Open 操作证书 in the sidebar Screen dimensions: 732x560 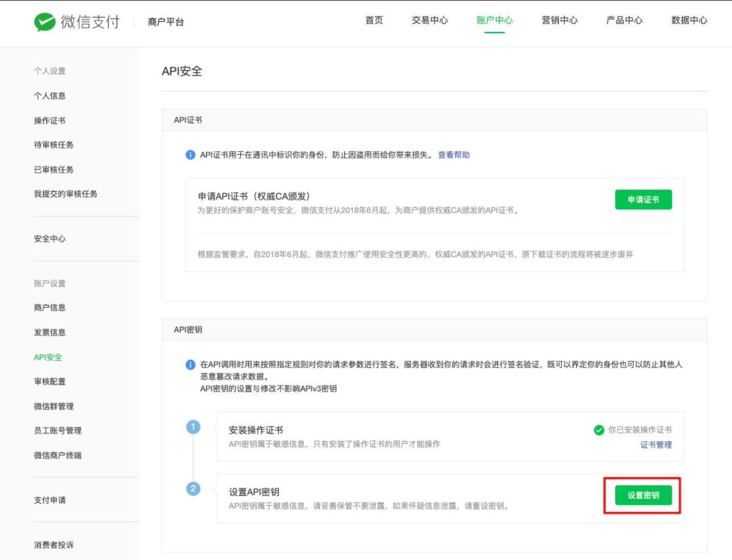[50, 121]
